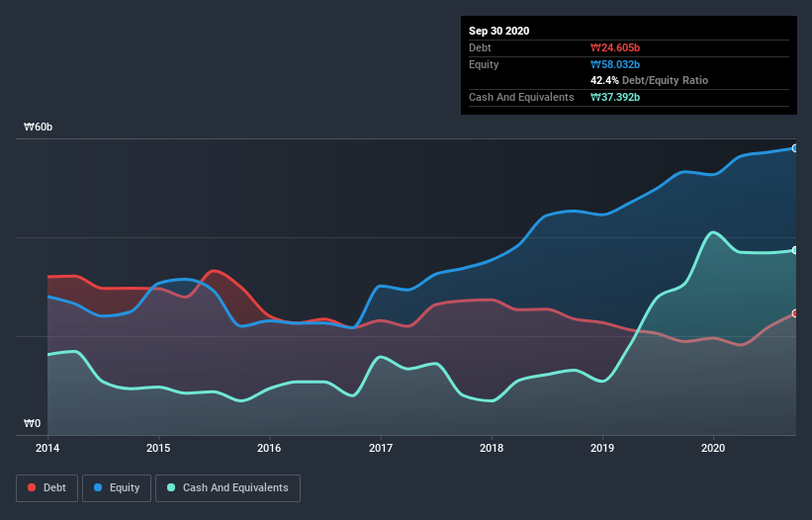Select the 2016 x-axis label
The width and height of the screenshot is (812, 520).
click(x=269, y=448)
